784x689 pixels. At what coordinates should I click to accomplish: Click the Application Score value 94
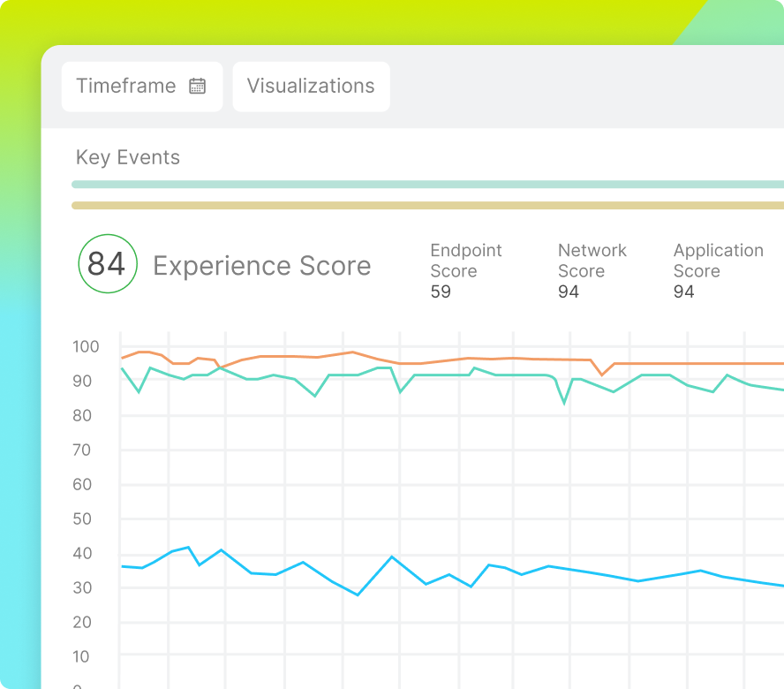[x=683, y=291]
